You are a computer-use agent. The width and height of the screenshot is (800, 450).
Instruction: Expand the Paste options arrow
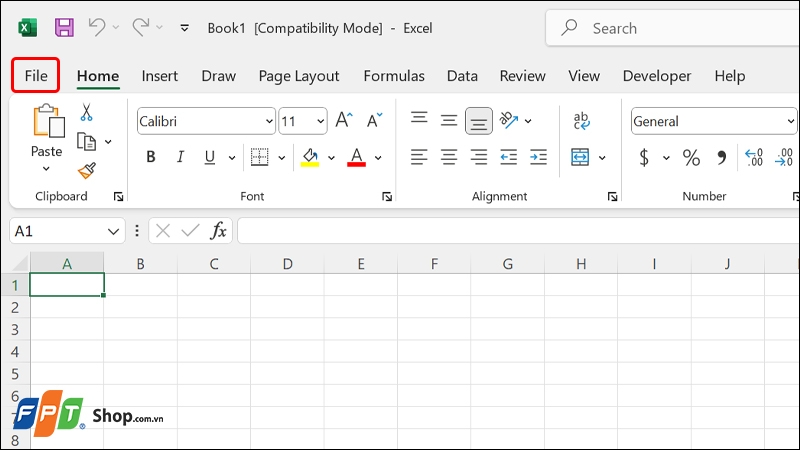click(46, 168)
